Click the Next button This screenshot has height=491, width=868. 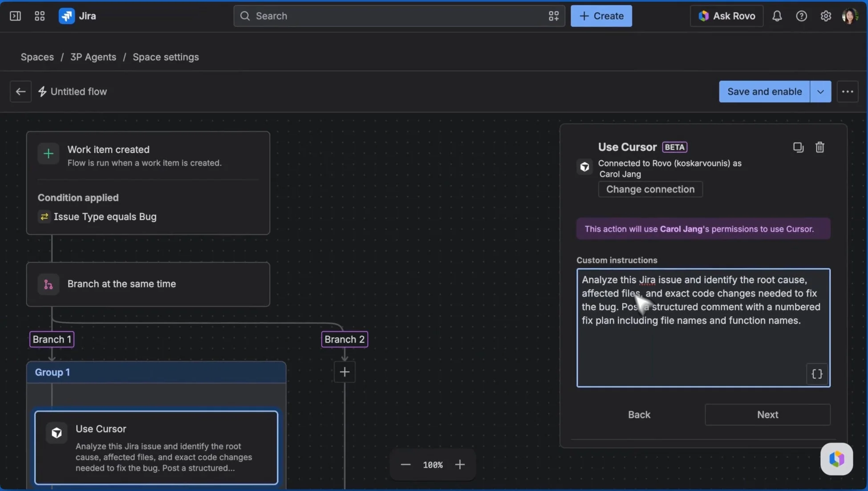click(767, 415)
